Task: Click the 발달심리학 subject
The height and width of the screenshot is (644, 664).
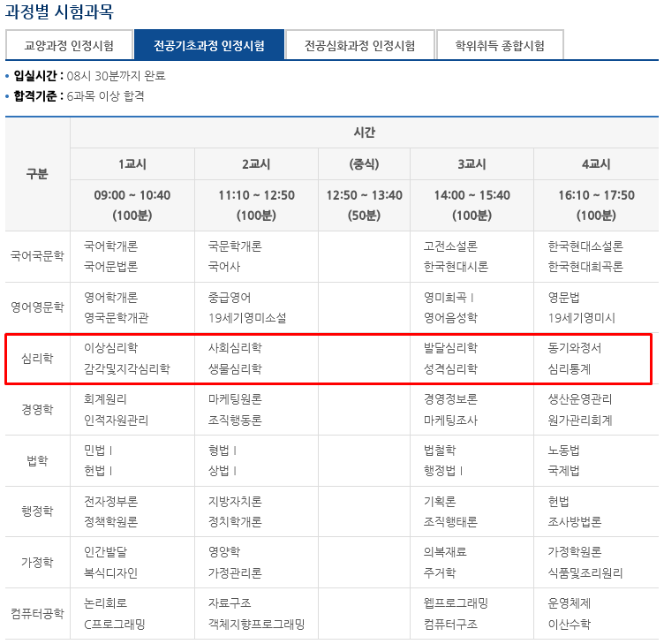Action: point(450,348)
